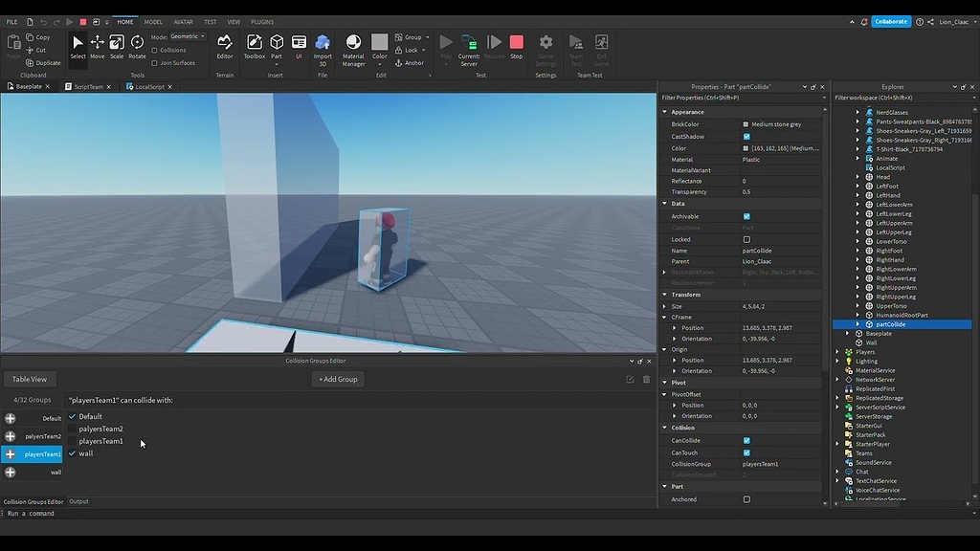Select the Rotate tool
980x551 pixels.
pyautogui.click(x=136, y=43)
